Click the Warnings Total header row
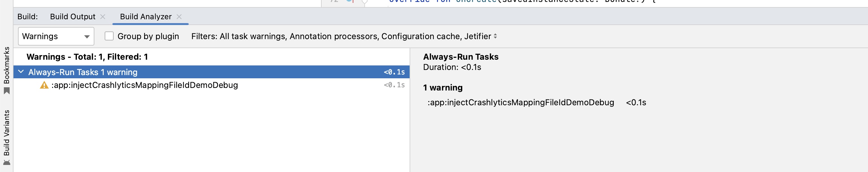868x172 pixels. pyautogui.click(x=87, y=56)
